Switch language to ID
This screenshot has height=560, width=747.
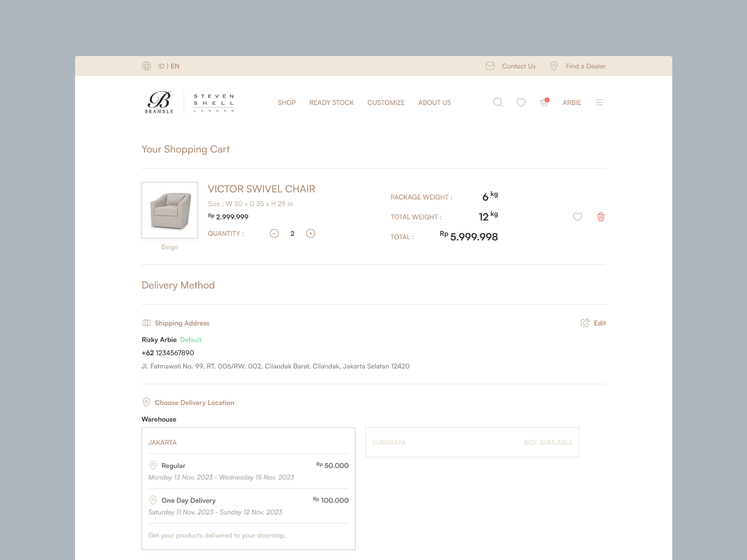pos(161,66)
